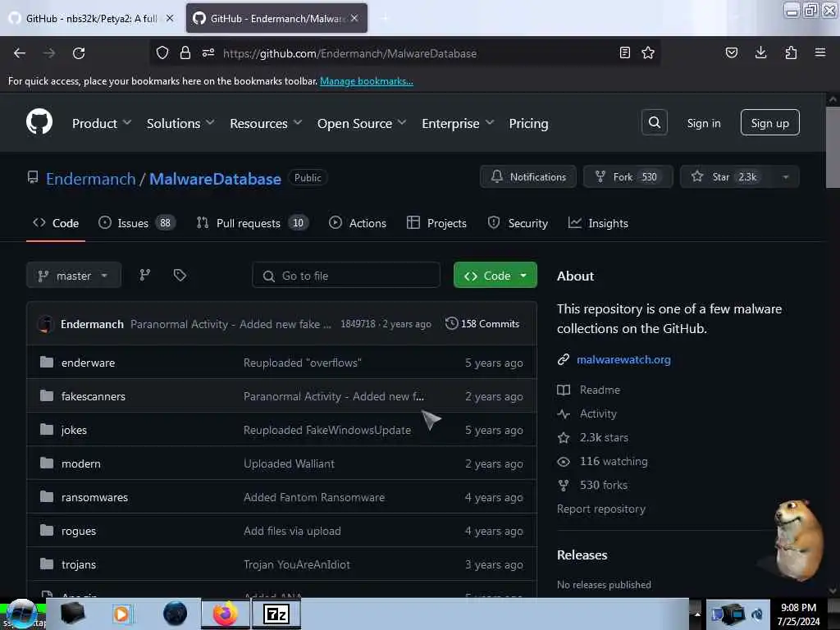View the 158 Commits history

tap(482, 323)
